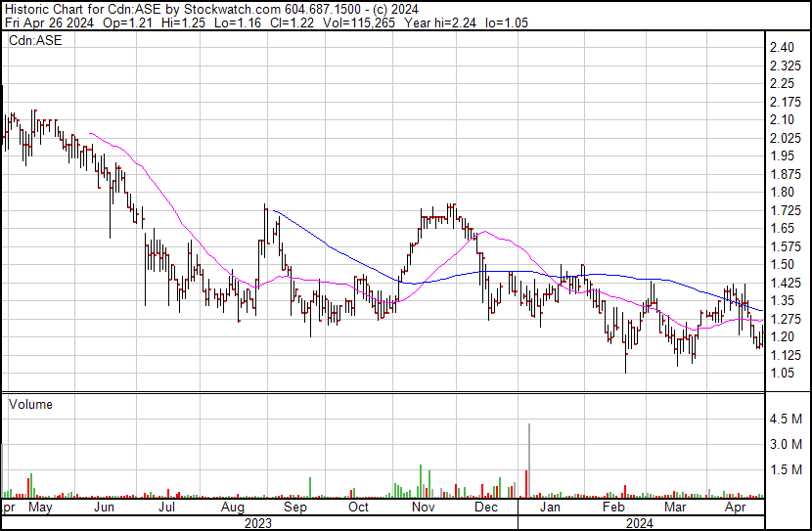The width and height of the screenshot is (812, 531).
Task: Click the 2.40 price axis value
Action: (782, 48)
